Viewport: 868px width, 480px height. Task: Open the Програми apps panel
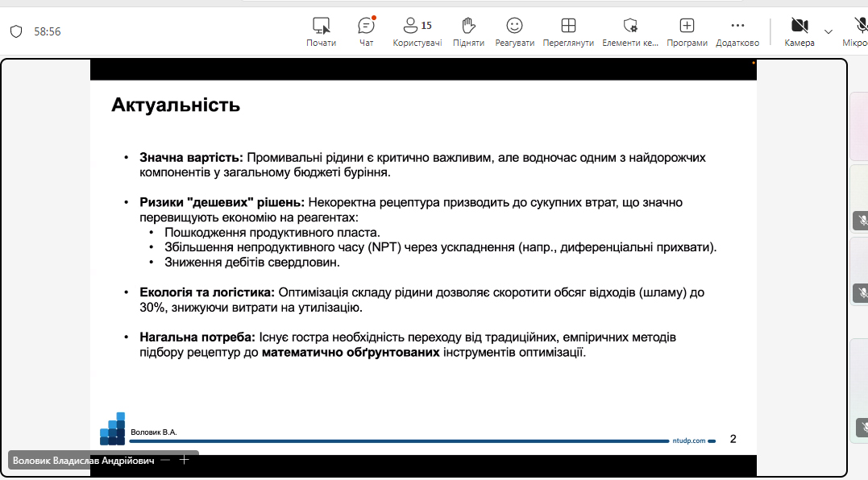click(x=687, y=31)
